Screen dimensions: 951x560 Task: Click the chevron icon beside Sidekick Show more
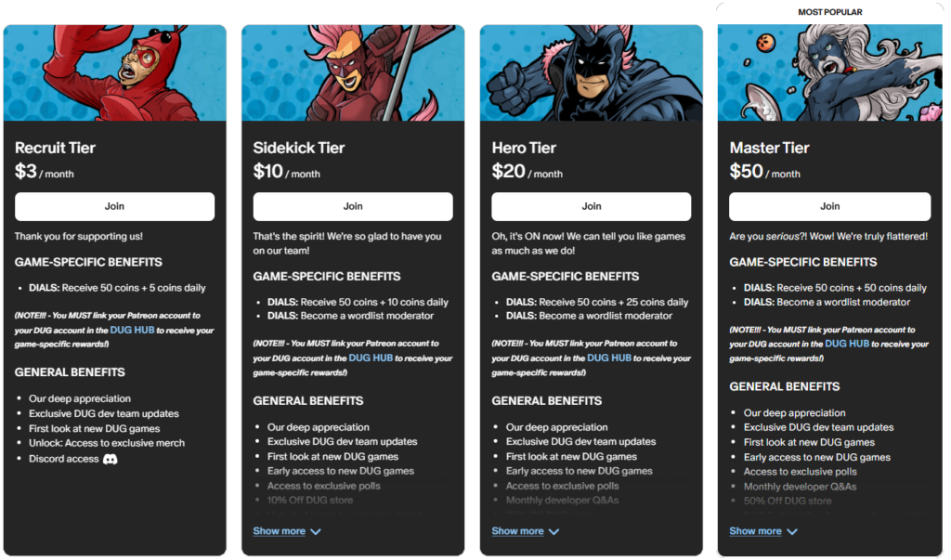316,531
